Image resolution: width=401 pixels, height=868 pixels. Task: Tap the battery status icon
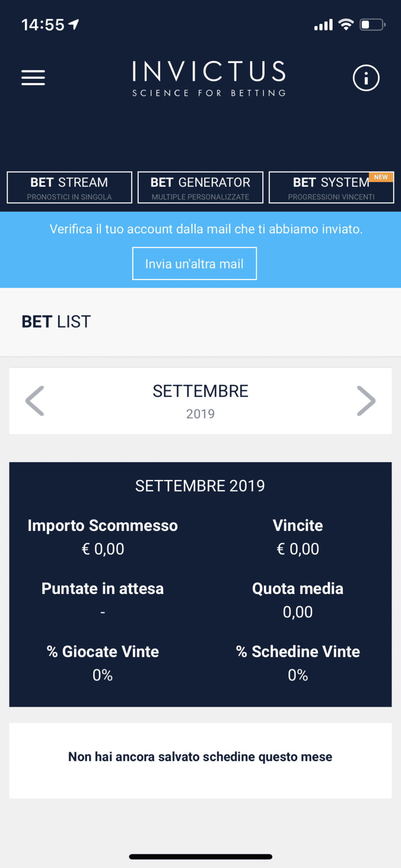373,25
